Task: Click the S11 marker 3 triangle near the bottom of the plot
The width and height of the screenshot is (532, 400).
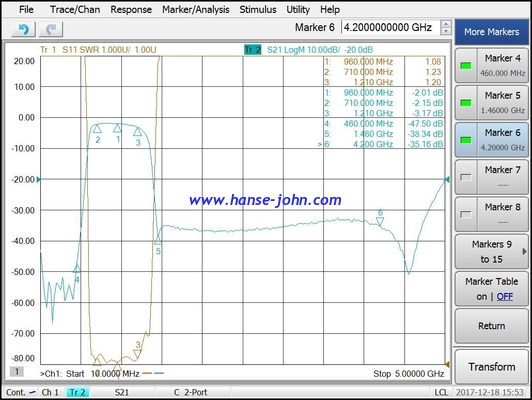Action: 137,354
